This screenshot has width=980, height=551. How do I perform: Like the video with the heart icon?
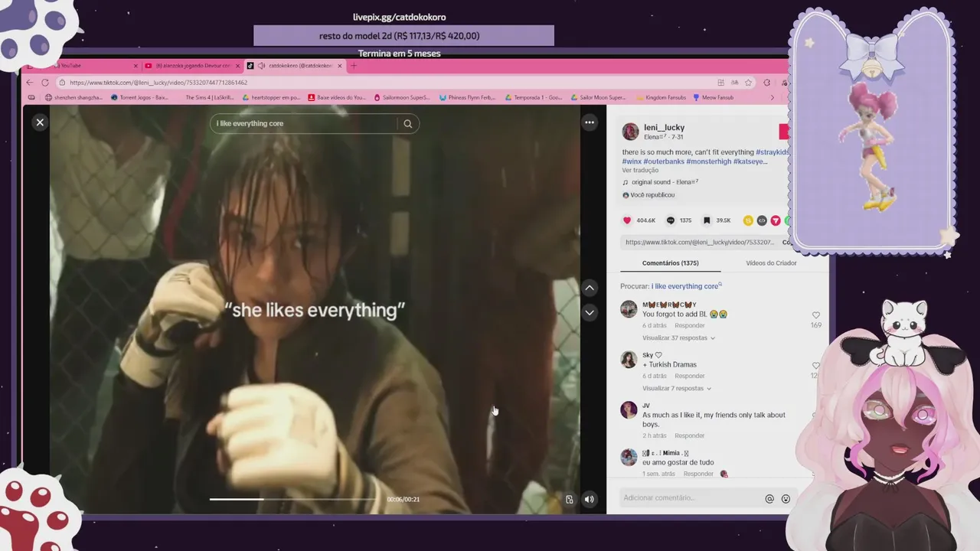coord(627,220)
